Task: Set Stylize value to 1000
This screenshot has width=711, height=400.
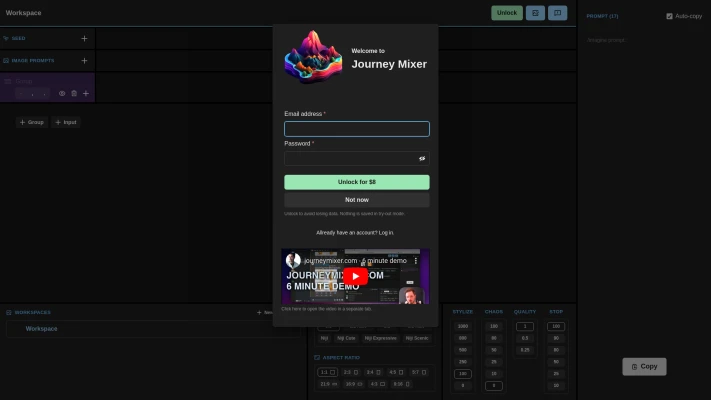Action: (463, 327)
